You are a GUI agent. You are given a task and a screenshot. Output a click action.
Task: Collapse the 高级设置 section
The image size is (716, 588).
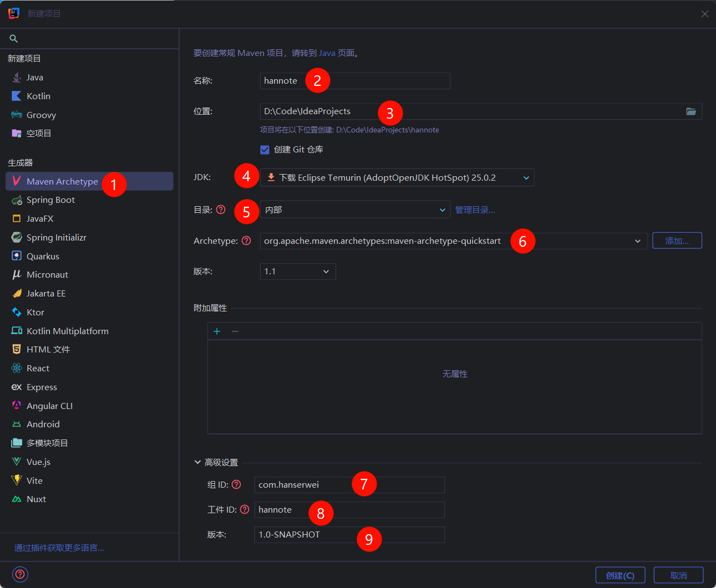pos(197,462)
